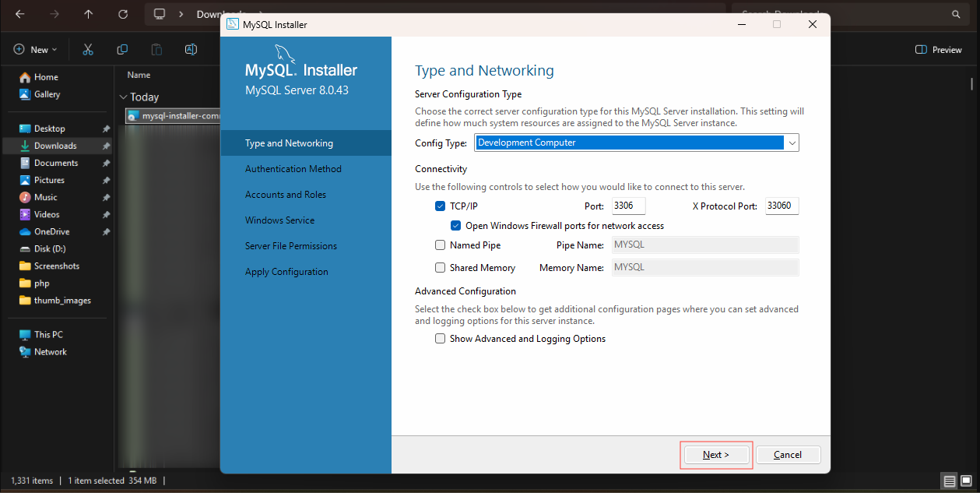Click the Next button in MySQL Installer
This screenshot has width=980, height=493.
(716, 455)
